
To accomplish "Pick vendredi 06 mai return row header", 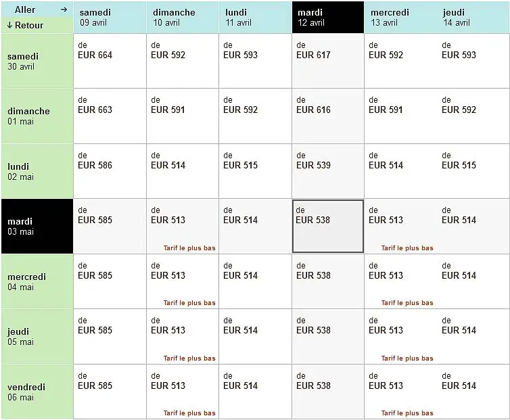I will tap(37, 392).
